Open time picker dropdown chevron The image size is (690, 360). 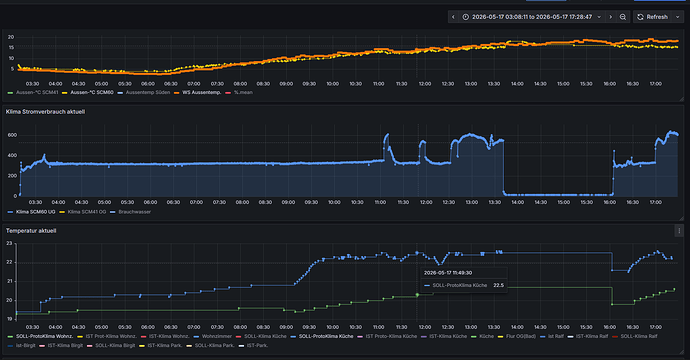599,17
